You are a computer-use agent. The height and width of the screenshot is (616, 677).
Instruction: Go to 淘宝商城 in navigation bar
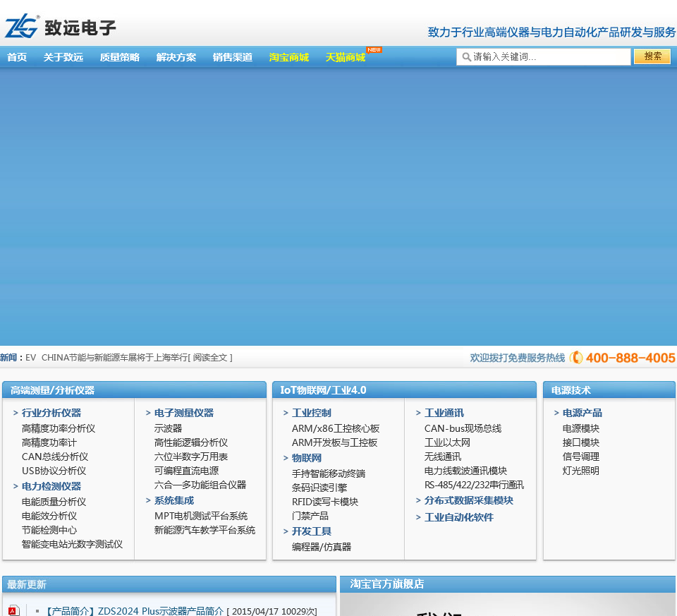[x=289, y=57]
